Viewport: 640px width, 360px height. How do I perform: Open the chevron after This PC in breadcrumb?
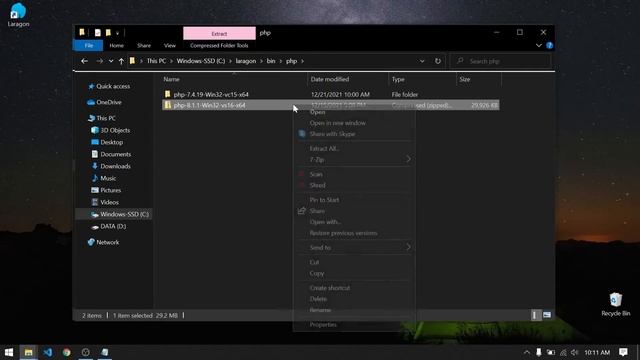pos(171,61)
